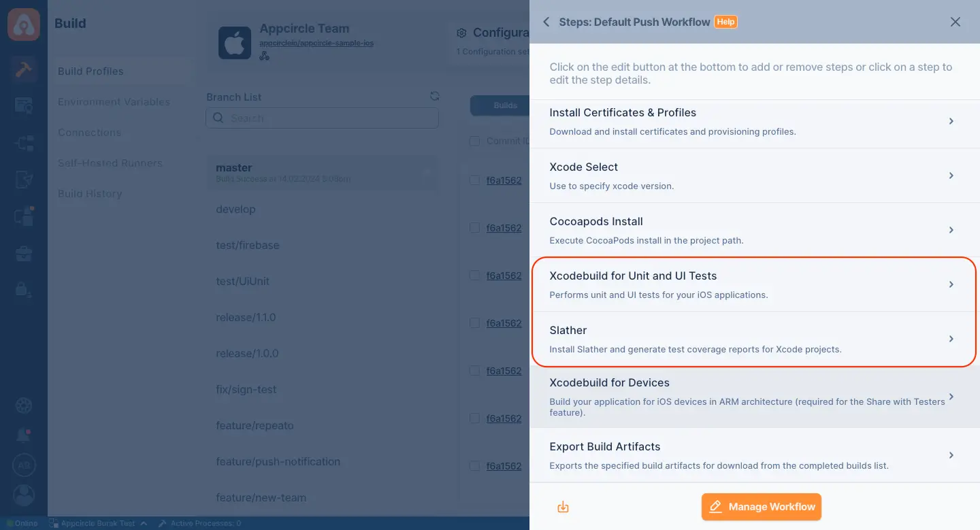Open the sidebar devices icon with red dot

coord(24,216)
